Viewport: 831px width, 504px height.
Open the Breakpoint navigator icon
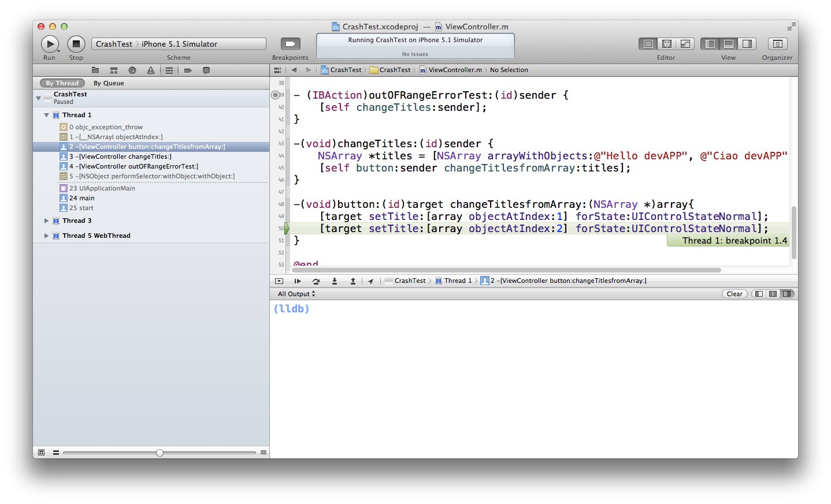188,70
